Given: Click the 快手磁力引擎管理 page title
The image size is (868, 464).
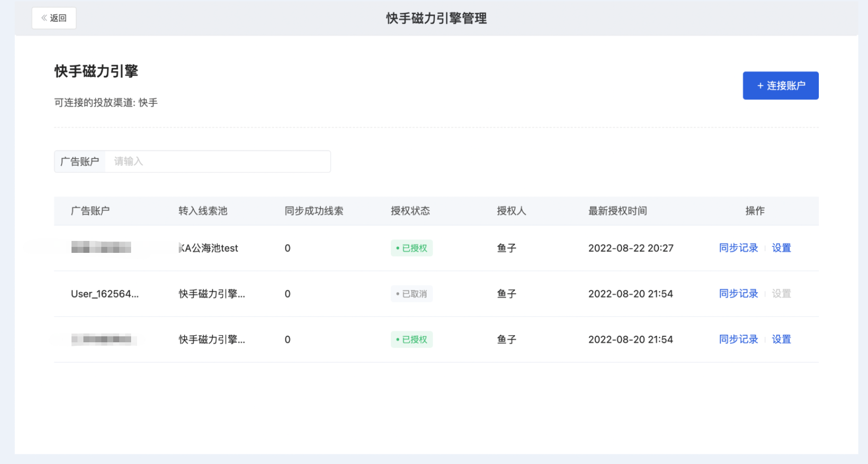Looking at the screenshot, I should [x=436, y=18].
